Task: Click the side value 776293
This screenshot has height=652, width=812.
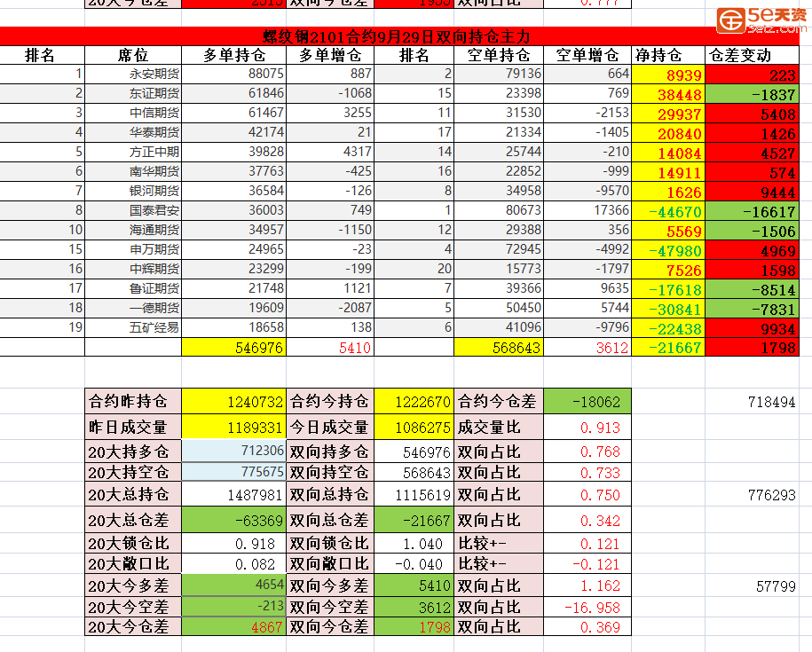Action: (x=771, y=495)
